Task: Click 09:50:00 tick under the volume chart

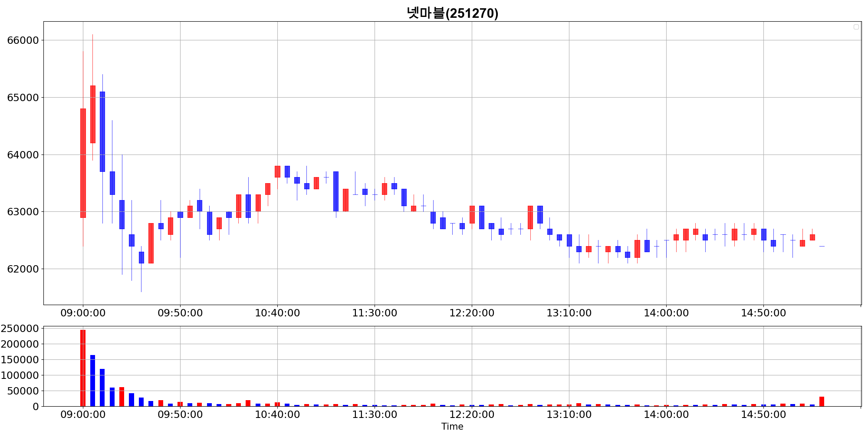Action: (x=180, y=414)
